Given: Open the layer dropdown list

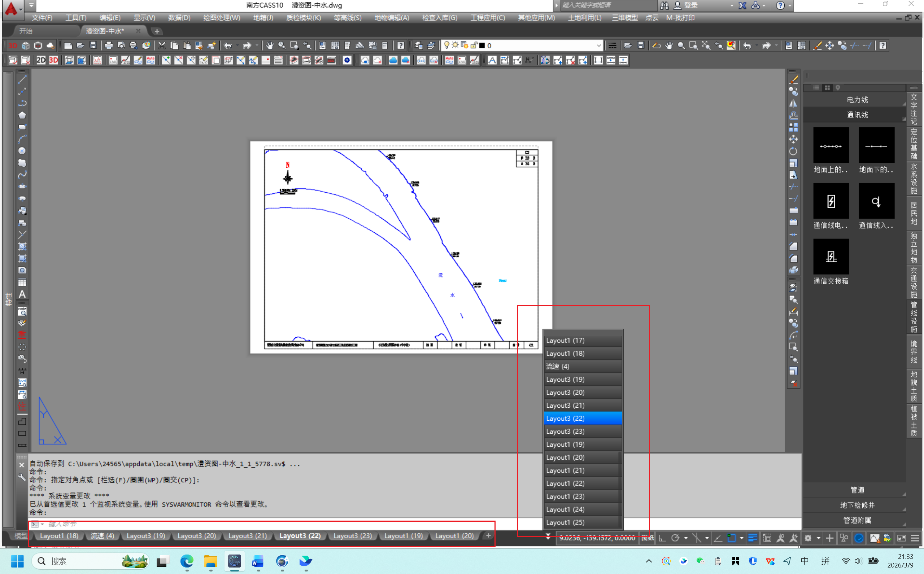Looking at the screenshot, I should [598, 45].
